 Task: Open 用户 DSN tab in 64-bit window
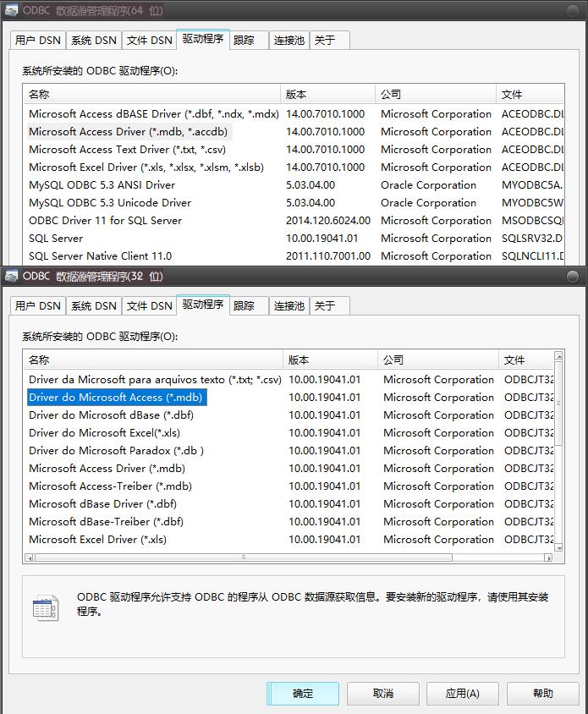38,40
